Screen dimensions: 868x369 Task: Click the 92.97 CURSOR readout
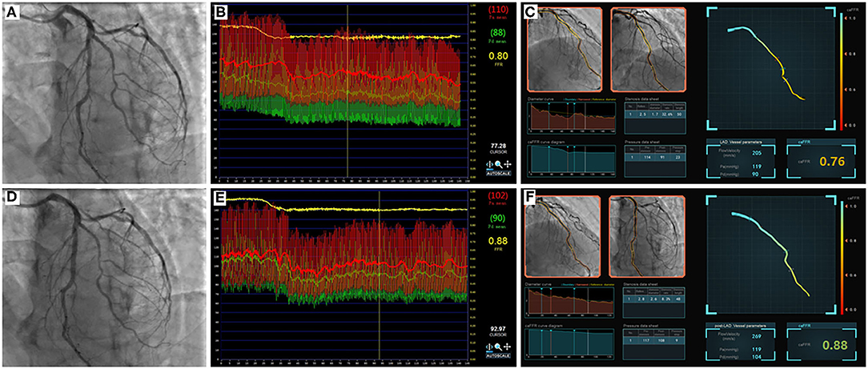pyautogui.click(x=499, y=331)
